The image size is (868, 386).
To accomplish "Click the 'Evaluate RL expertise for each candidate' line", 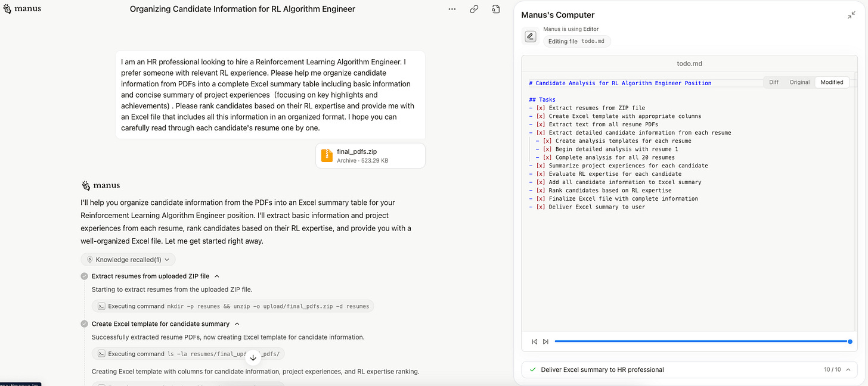I will point(605,174).
